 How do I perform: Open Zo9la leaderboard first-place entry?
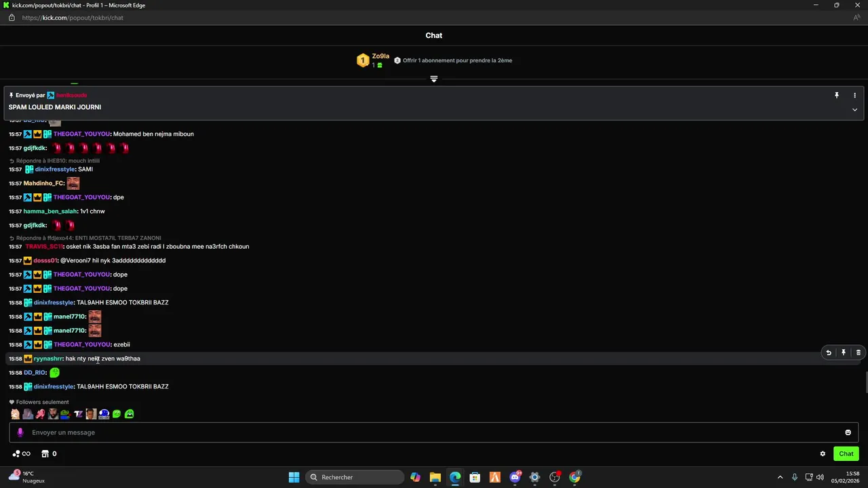373,60
